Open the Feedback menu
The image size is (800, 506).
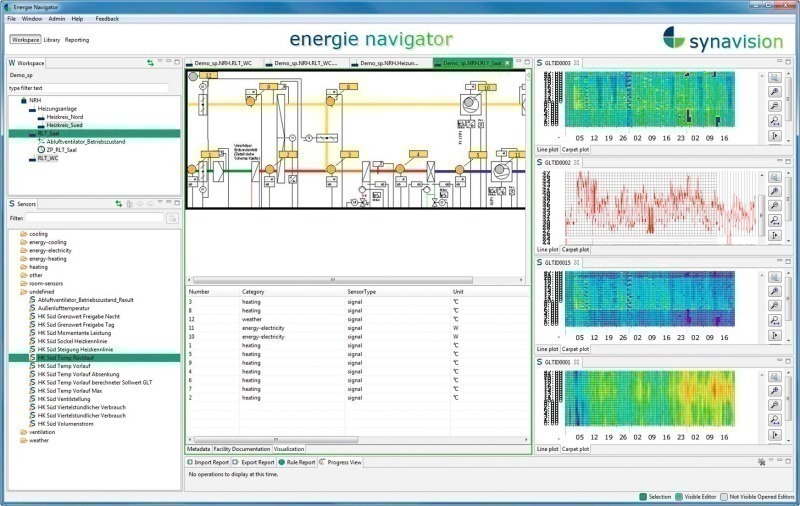tap(107, 18)
